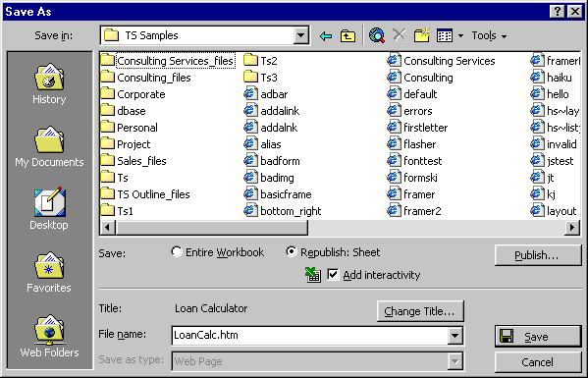Select the Consulting Services_files folder
The image size is (588, 378).
click(x=168, y=61)
